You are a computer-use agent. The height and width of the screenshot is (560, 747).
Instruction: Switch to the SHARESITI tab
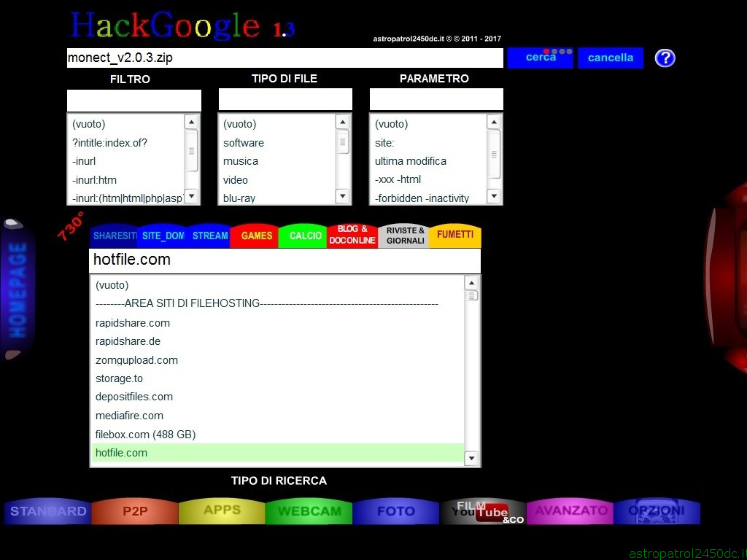click(115, 236)
